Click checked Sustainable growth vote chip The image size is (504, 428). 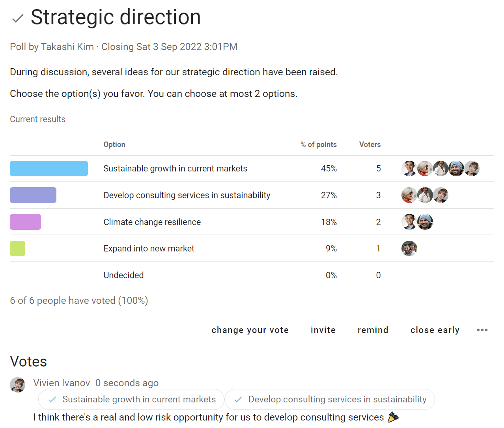point(131,399)
